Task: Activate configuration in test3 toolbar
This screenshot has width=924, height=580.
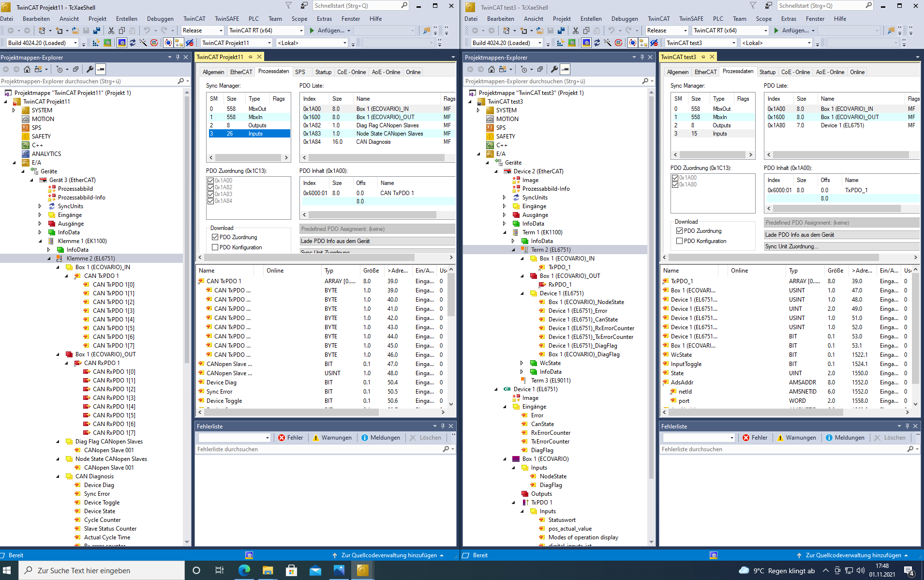Action: [560, 43]
